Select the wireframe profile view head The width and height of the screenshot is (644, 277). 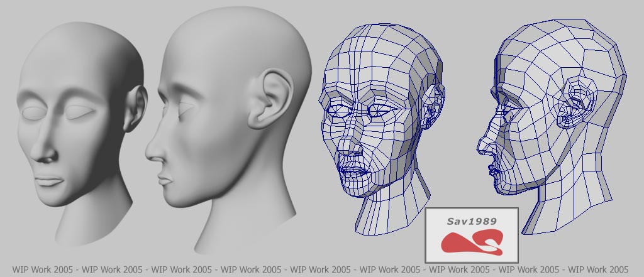552,128
